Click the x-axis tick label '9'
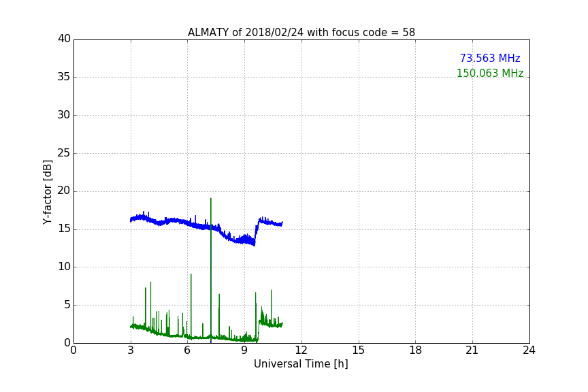The height and width of the screenshot is (392, 588). click(244, 350)
